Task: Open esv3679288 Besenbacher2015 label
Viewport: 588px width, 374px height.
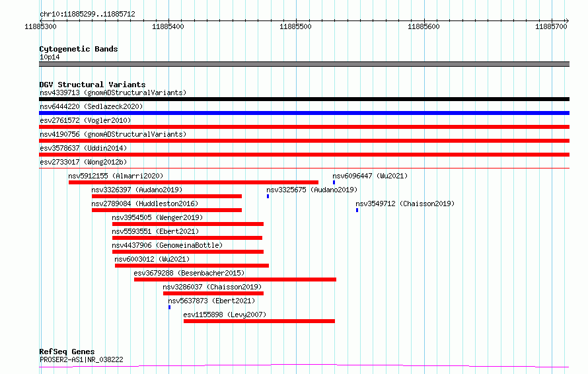Action: (189, 273)
